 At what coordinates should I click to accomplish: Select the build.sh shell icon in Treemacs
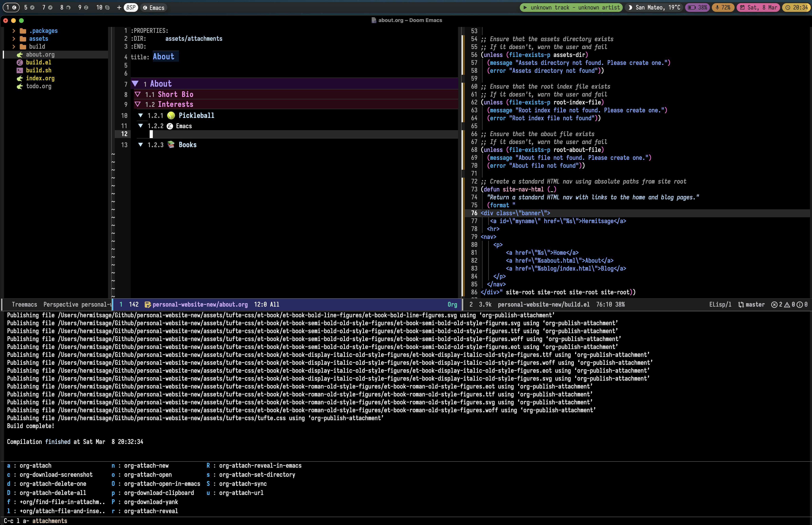(20, 70)
